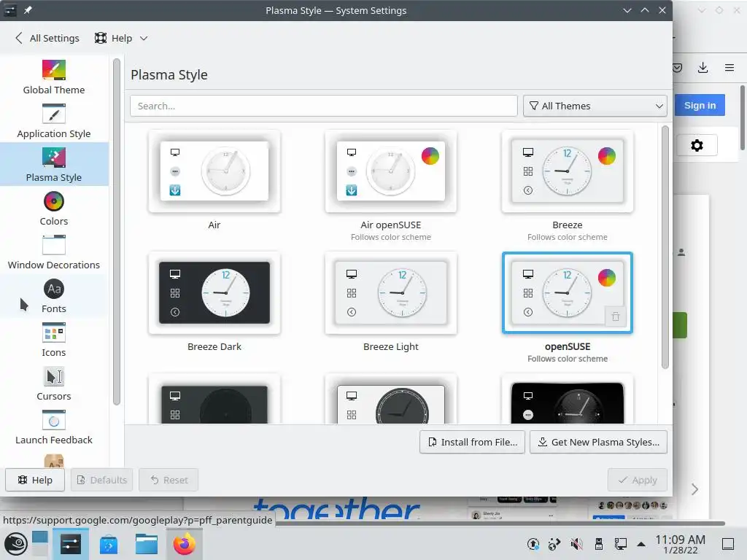Click the gear settings icon in Firefox page
This screenshot has height=560, width=747.
coord(697,145)
